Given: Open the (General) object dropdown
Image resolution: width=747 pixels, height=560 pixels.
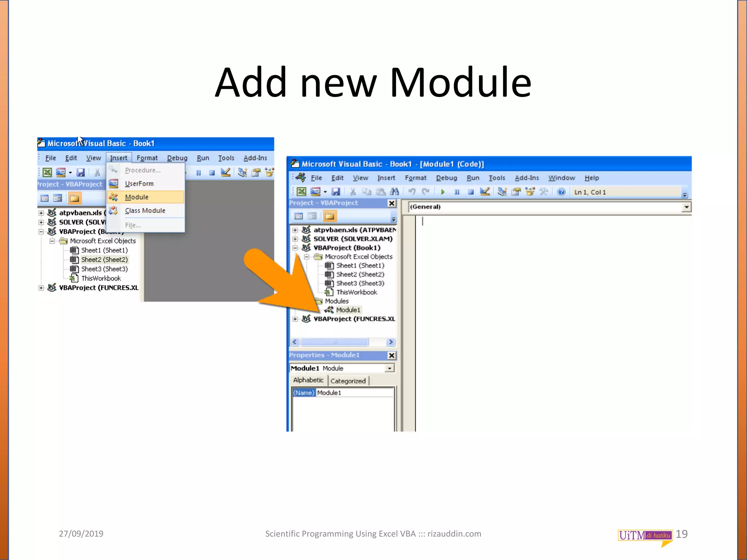Looking at the screenshot, I should [686, 207].
